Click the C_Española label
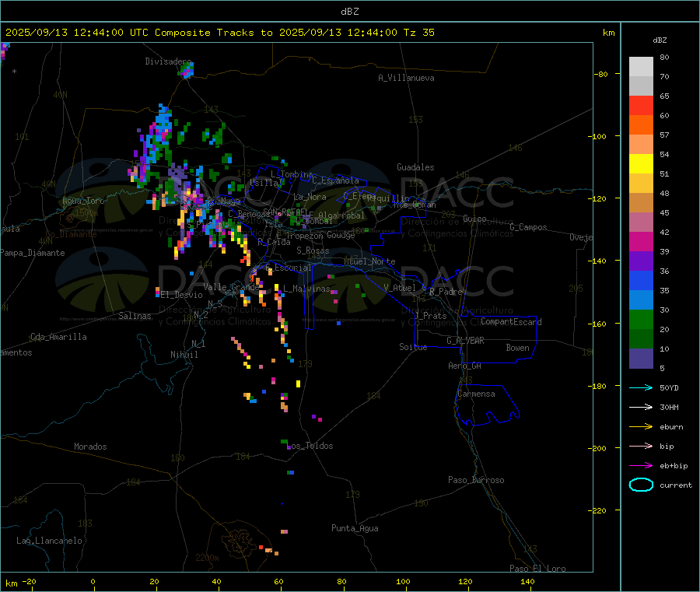 (x=336, y=180)
